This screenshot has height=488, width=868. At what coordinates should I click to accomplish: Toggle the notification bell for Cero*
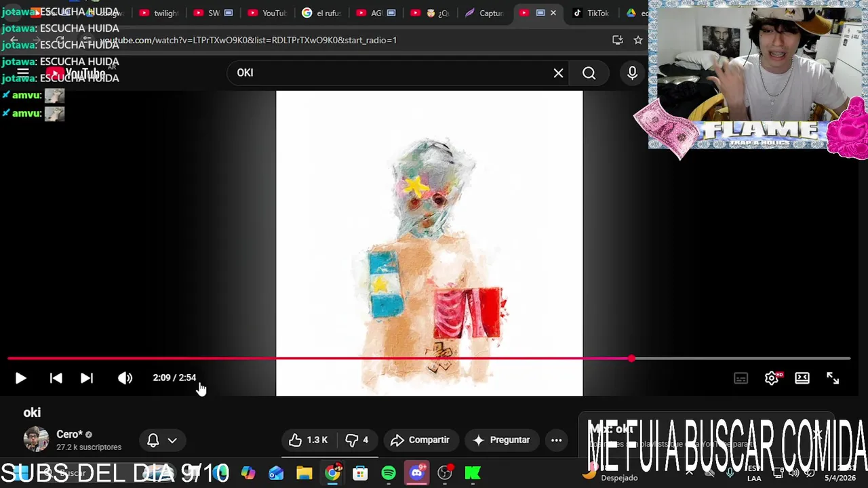(x=153, y=440)
